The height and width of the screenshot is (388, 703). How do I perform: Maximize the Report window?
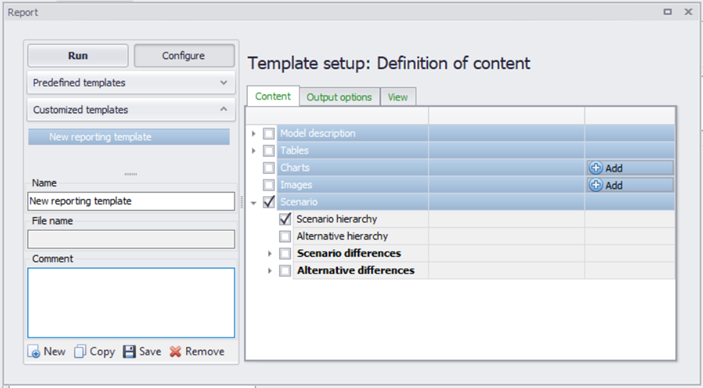668,12
